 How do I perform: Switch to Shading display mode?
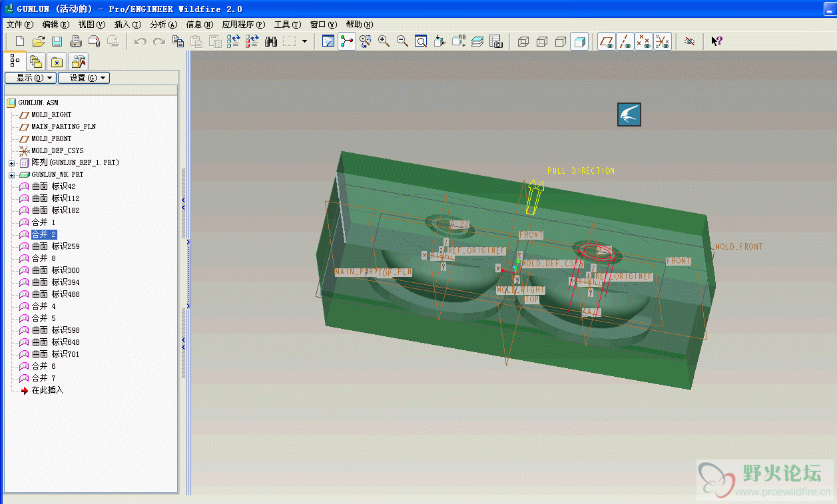pos(579,41)
